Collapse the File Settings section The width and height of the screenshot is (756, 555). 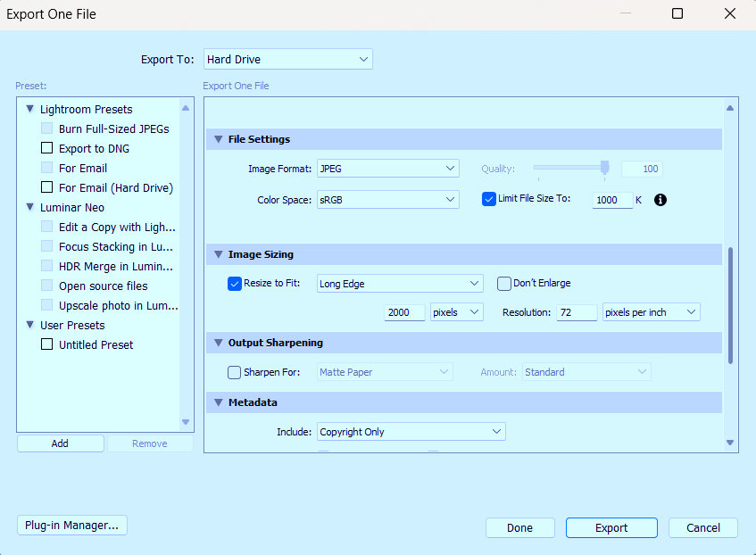tap(218, 139)
